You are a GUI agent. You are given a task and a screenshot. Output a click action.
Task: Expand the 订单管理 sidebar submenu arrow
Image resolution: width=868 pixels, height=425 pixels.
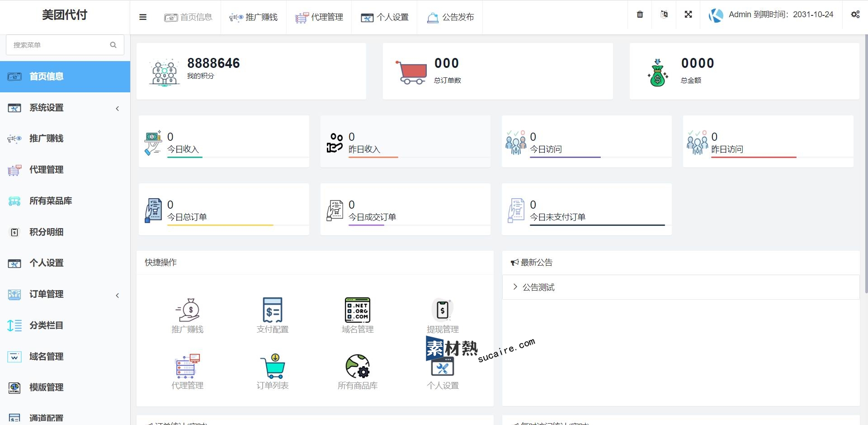[x=118, y=295]
